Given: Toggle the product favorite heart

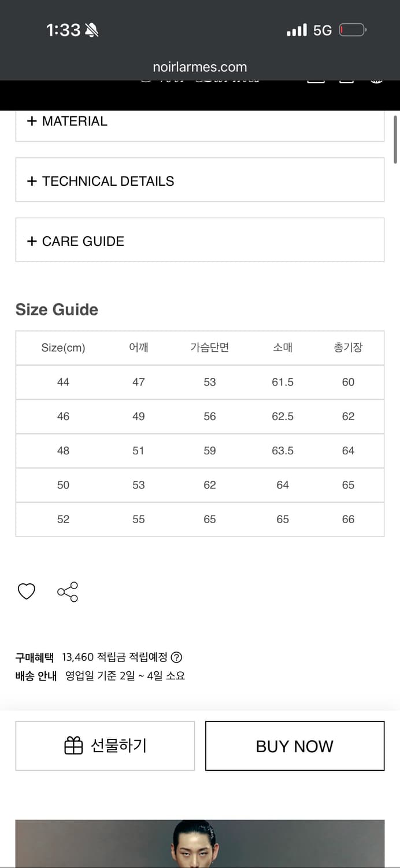Looking at the screenshot, I should (x=26, y=591).
